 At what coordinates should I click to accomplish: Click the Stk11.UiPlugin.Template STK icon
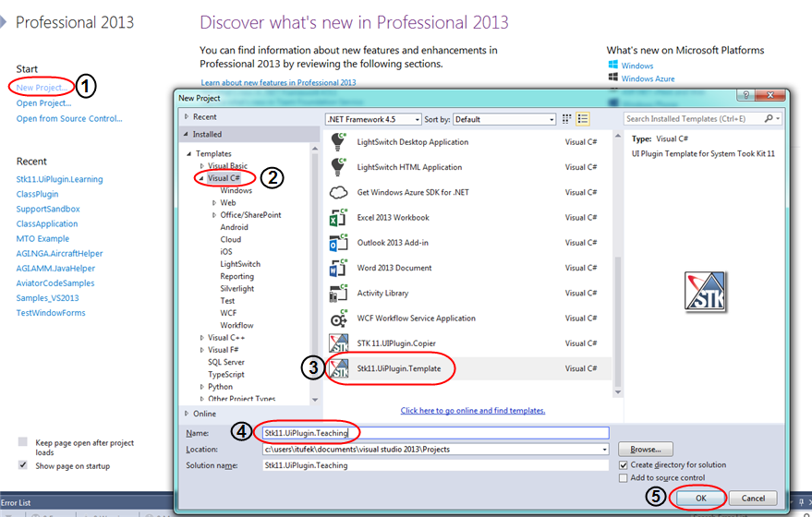click(338, 368)
